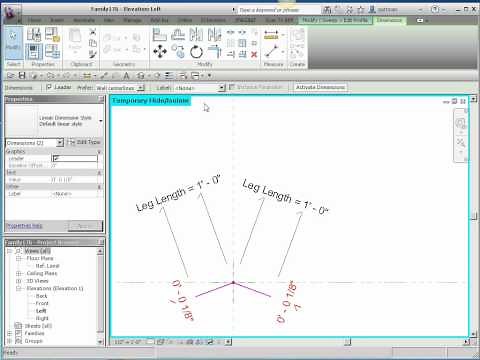Select the Rotate tool in the ribbon
The width and height of the screenshot is (480, 360).
tap(196, 52)
